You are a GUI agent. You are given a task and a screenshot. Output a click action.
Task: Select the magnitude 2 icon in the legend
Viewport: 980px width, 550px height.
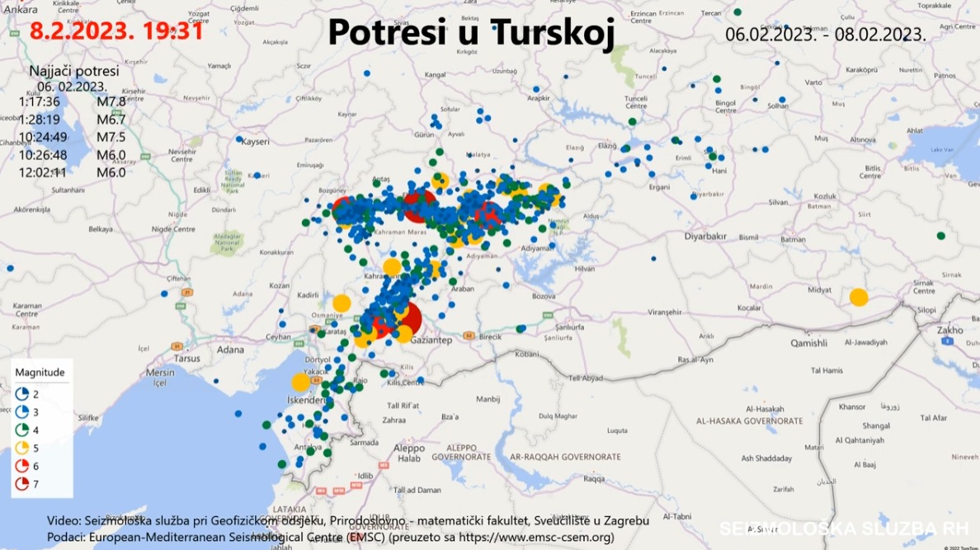[x=21, y=395]
